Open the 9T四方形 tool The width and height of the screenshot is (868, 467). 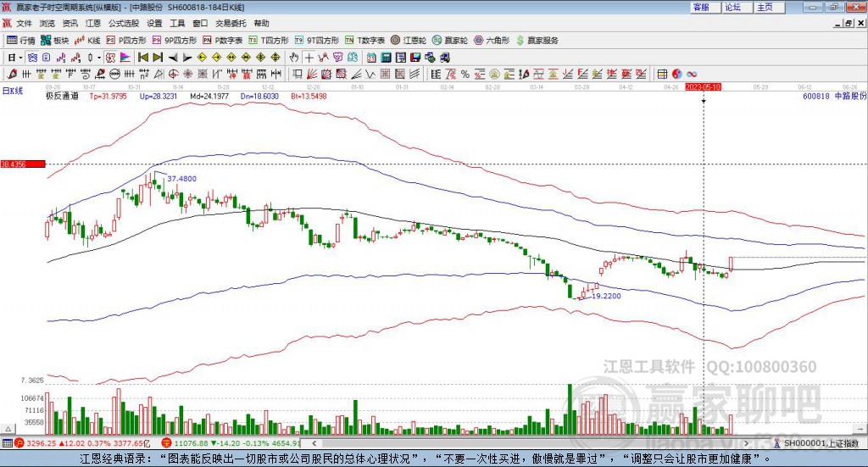(317, 41)
